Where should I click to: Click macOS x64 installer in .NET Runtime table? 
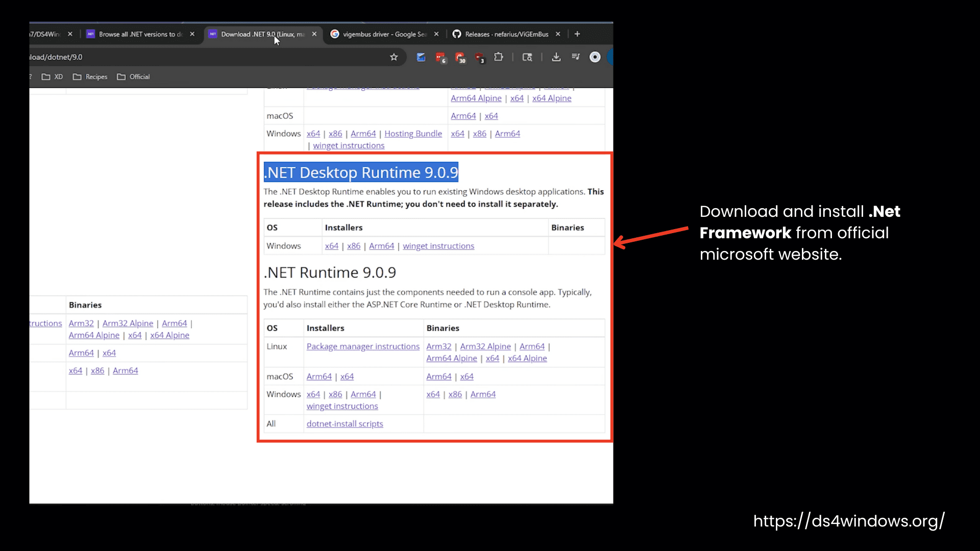[347, 377]
